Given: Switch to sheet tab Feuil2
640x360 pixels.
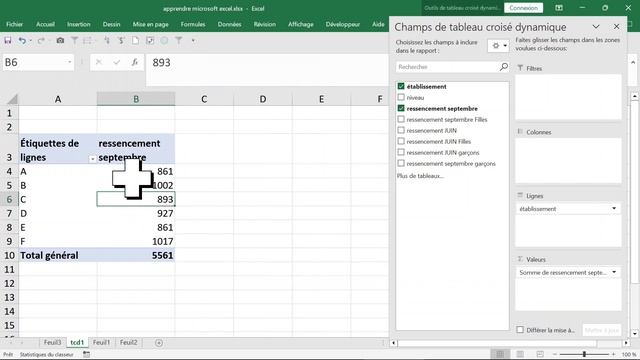Looking at the screenshot, I should pos(128,342).
